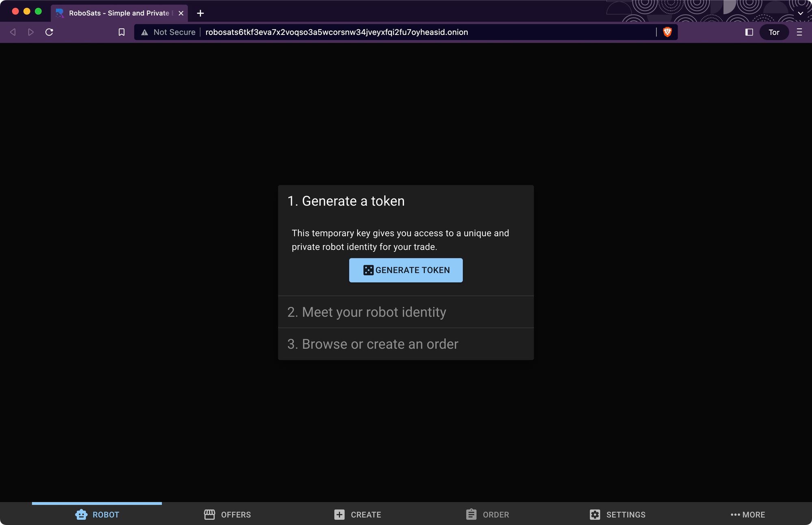Image resolution: width=812 pixels, height=525 pixels.
Task: Toggle the browser sidebar panel
Action: tap(749, 32)
